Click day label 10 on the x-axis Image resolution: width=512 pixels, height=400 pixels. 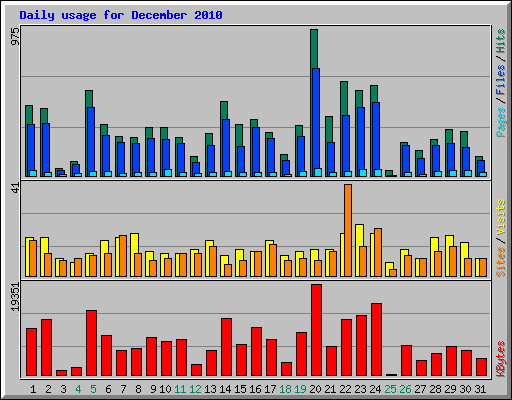165,389
